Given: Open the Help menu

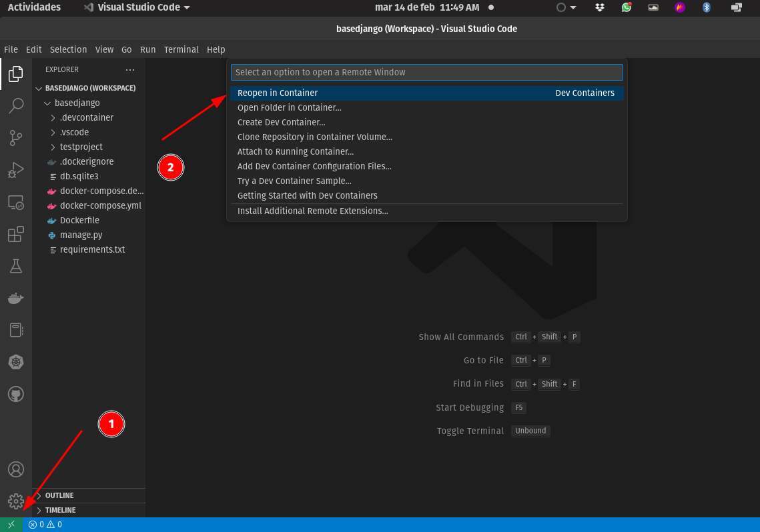Looking at the screenshot, I should pyautogui.click(x=216, y=49).
